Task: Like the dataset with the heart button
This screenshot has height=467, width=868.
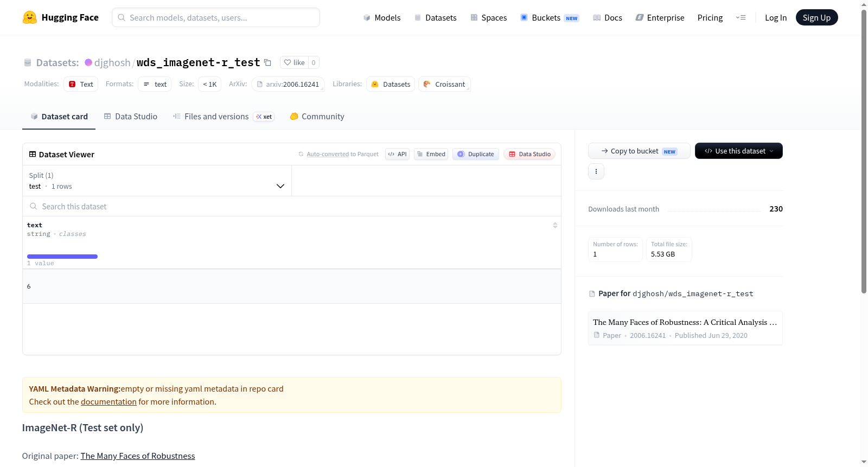Action: coord(294,62)
